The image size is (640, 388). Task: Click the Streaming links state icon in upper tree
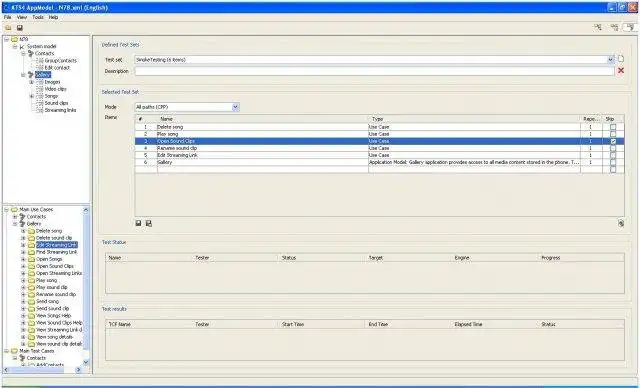tap(40, 110)
